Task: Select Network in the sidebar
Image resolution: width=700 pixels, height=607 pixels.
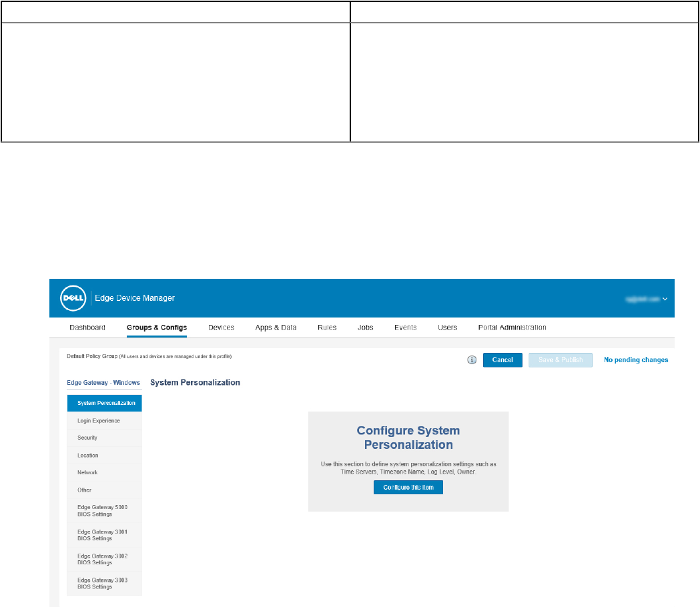Action: tap(105, 473)
